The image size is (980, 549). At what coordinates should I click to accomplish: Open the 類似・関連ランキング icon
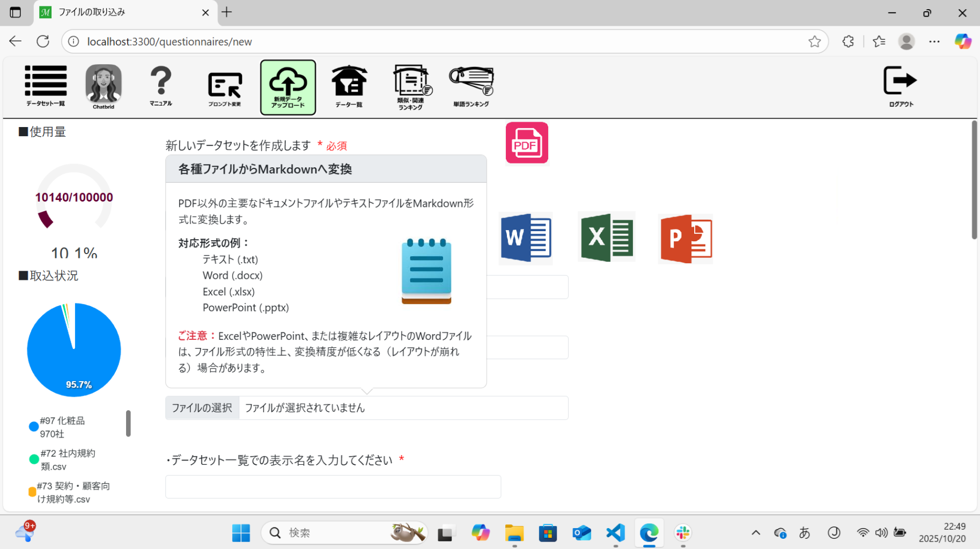[x=411, y=87]
